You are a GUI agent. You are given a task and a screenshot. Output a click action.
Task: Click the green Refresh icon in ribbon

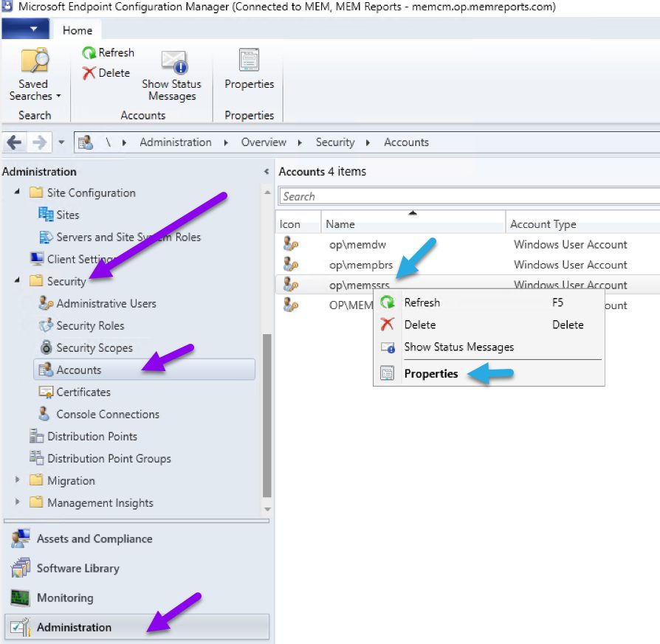(x=89, y=53)
